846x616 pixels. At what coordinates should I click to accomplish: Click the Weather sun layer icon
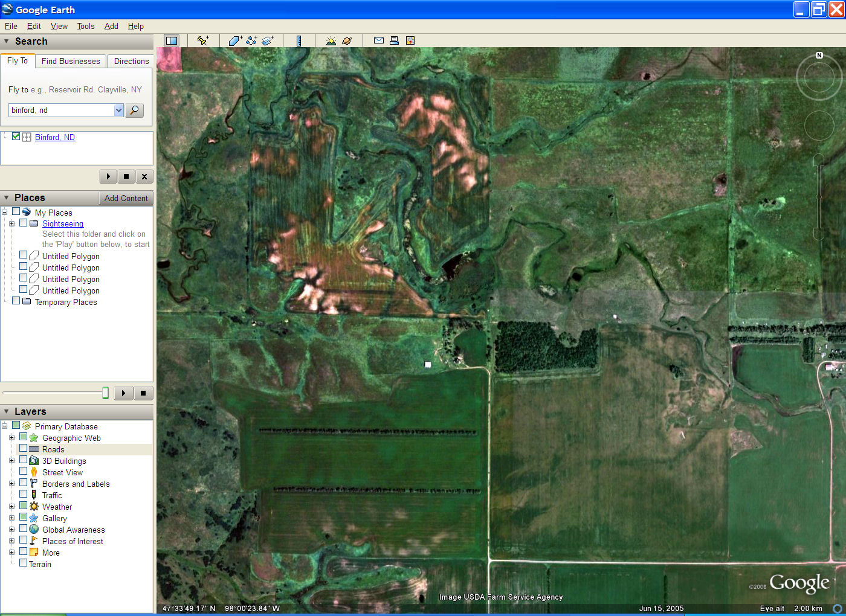(x=34, y=507)
